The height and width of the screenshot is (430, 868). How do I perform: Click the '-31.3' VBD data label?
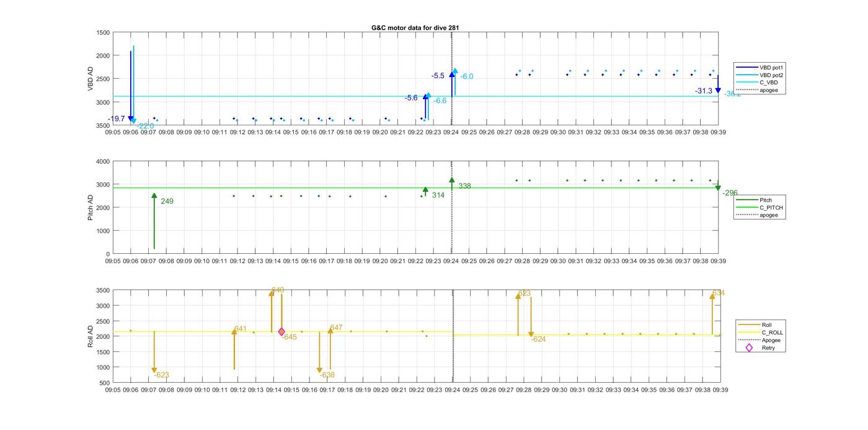pyautogui.click(x=704, y=91)
